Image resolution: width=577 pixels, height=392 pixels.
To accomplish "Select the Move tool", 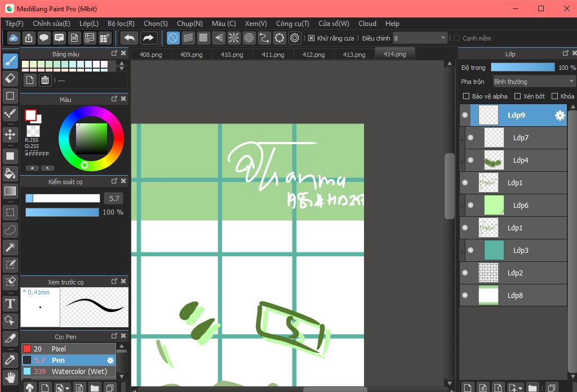I will (x=10, y=134).
